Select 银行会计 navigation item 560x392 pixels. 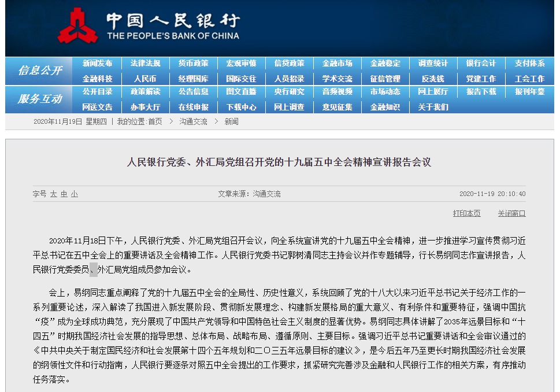(481, 63)
